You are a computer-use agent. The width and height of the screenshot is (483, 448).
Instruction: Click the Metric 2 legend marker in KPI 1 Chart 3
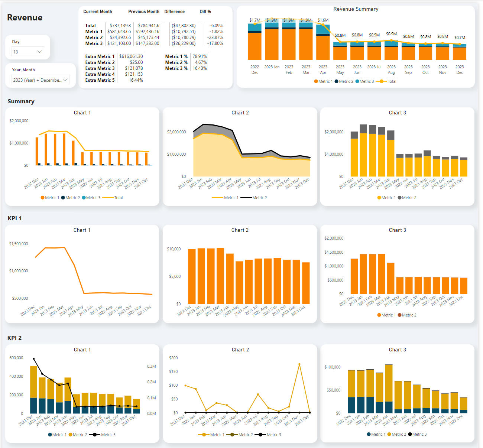click(400, 315)
